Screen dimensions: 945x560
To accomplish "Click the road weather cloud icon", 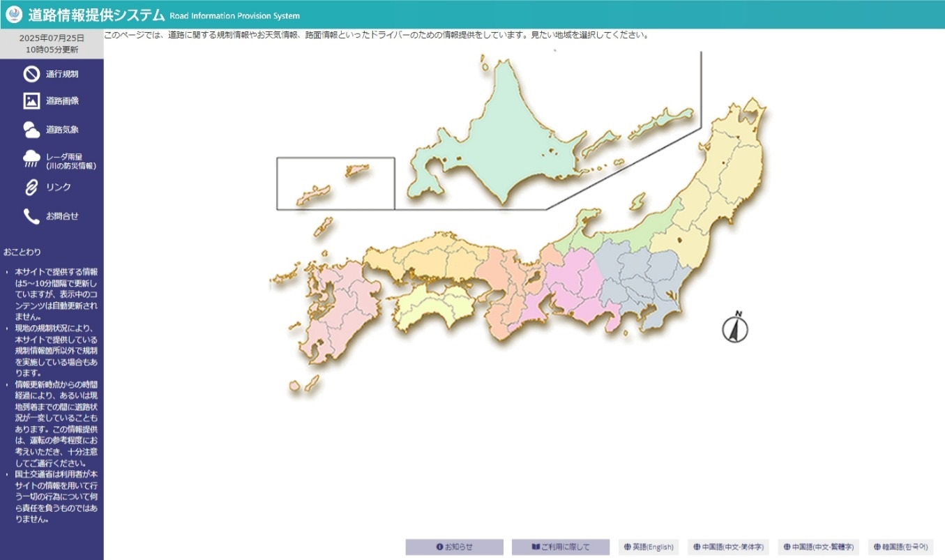I will [x=31, y=130].
